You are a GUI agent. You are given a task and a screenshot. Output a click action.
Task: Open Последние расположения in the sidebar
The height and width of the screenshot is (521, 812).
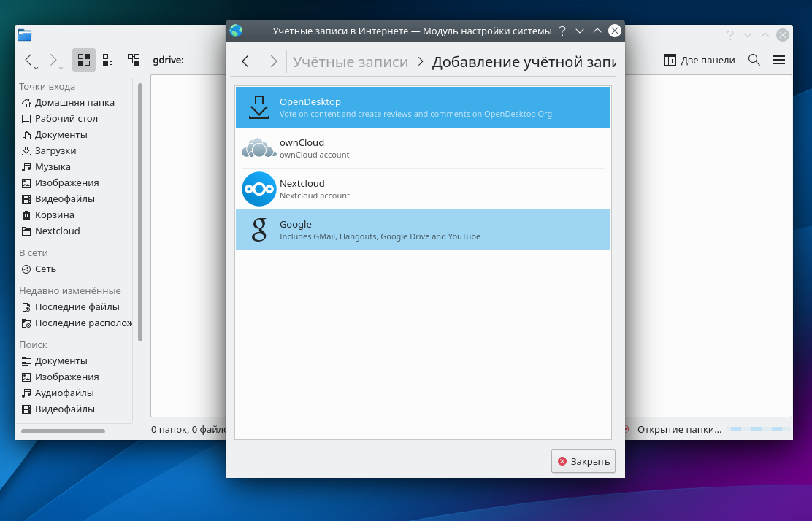(x=76, y=323)
